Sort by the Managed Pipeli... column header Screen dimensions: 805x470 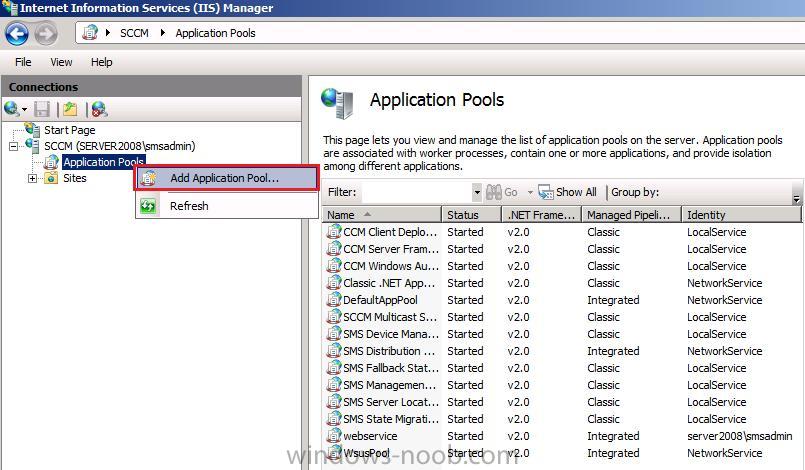632,215
